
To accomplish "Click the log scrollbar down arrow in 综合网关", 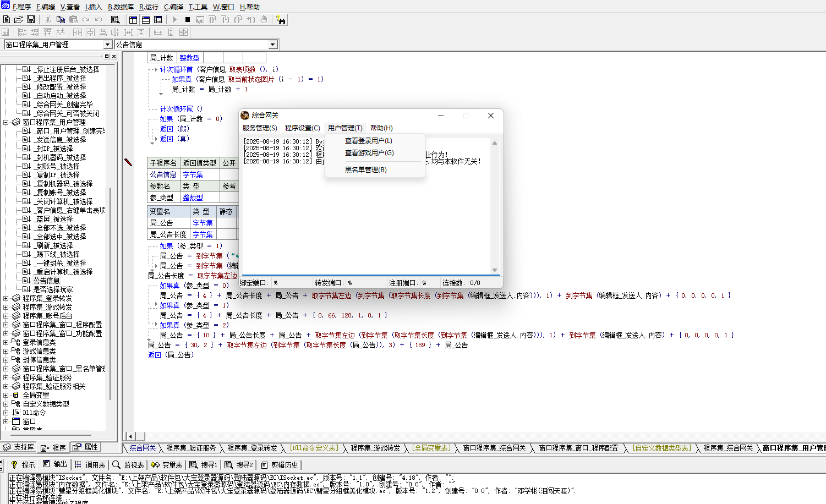I will point(494,270).
